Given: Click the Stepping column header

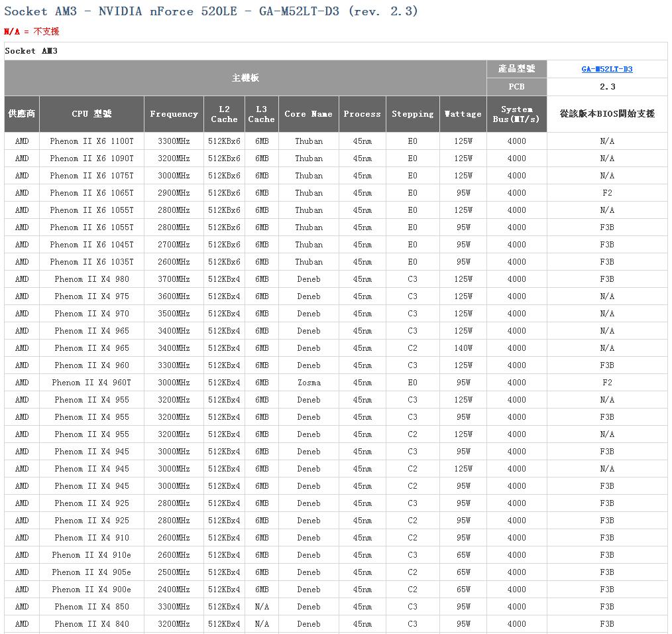Looking at the screenshot, I should point(412,114).
